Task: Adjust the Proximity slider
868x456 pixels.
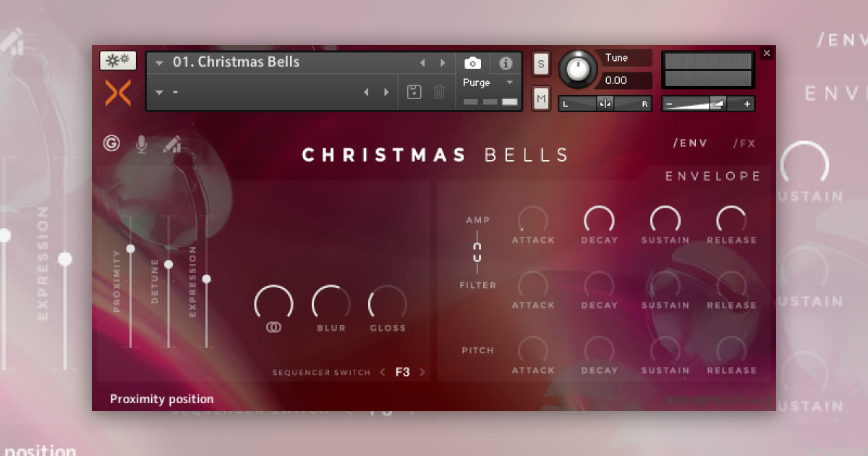Action: coord(131,249)
